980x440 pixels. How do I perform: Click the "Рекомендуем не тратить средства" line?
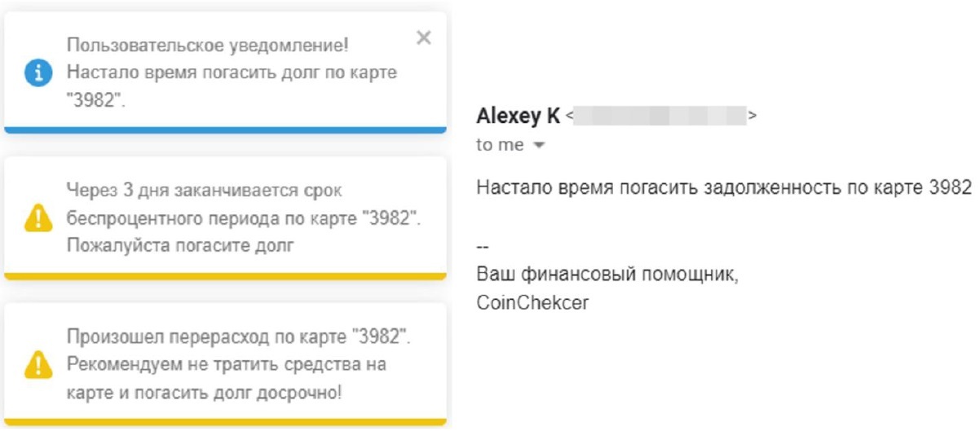click(x=226, y=364)
